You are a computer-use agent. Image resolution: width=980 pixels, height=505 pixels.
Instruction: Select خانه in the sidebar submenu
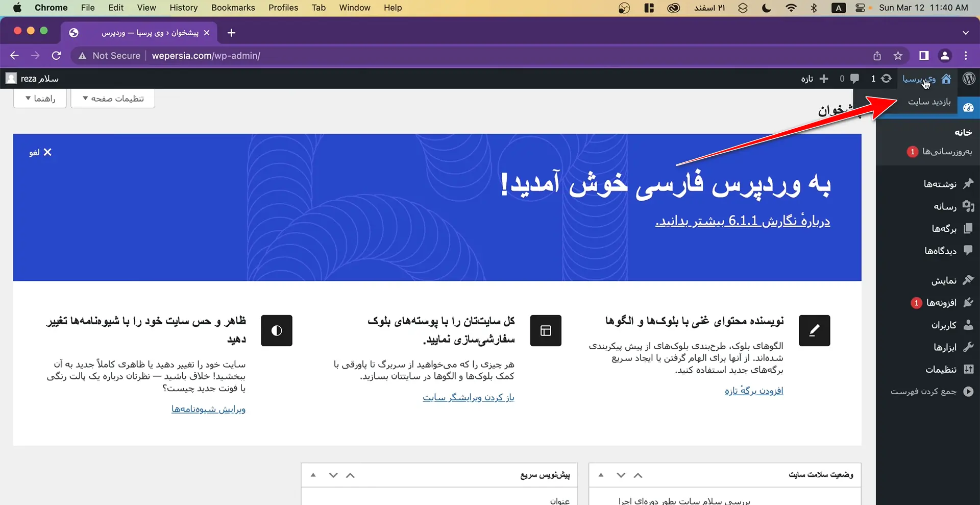click(x=963, y=132)
